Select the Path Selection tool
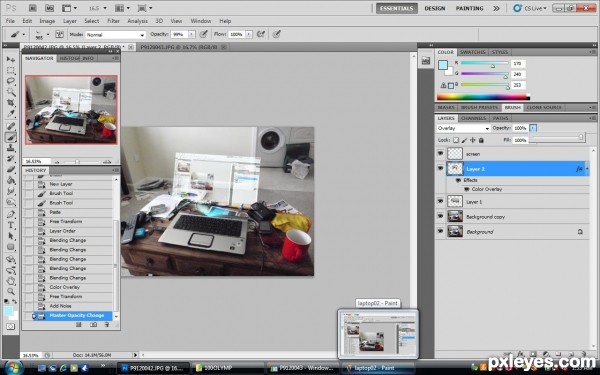600x375 pixels. click(x=11, y=236)
